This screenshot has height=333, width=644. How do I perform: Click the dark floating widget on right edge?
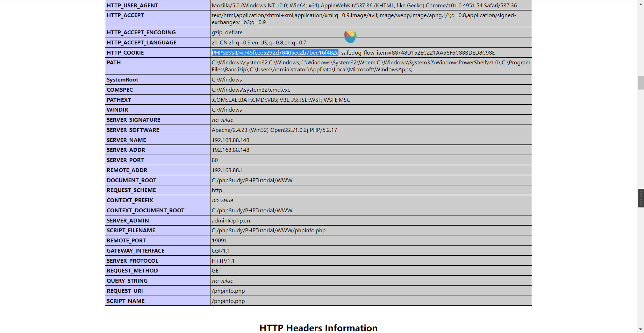[641, 198]
